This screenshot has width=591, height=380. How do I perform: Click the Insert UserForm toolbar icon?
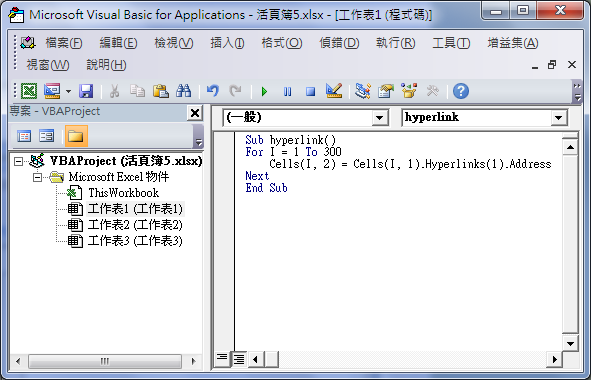[x=52, y=91]
